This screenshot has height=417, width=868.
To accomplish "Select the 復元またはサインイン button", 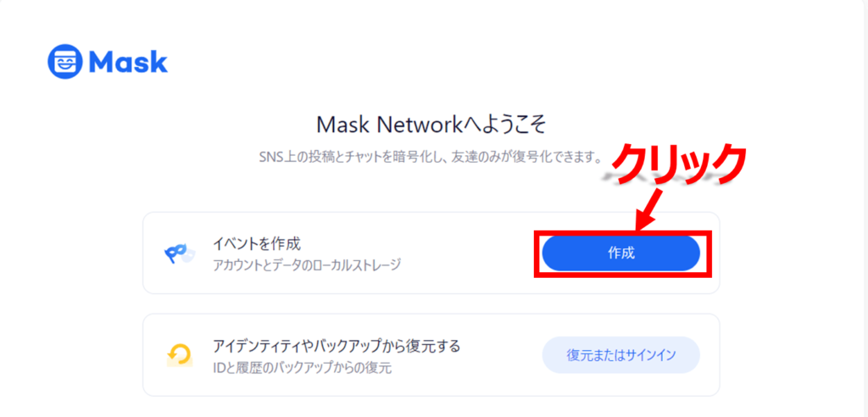I will [620, 355].
